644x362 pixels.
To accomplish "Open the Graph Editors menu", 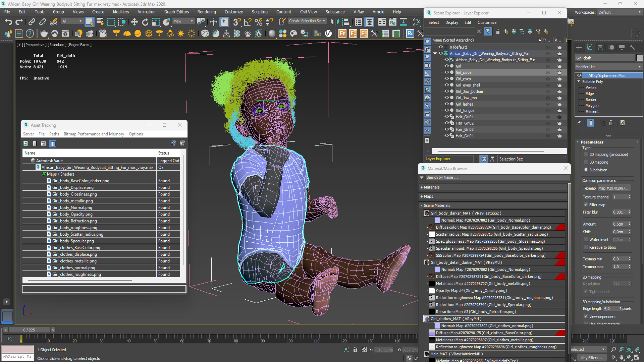I will 176,12.
